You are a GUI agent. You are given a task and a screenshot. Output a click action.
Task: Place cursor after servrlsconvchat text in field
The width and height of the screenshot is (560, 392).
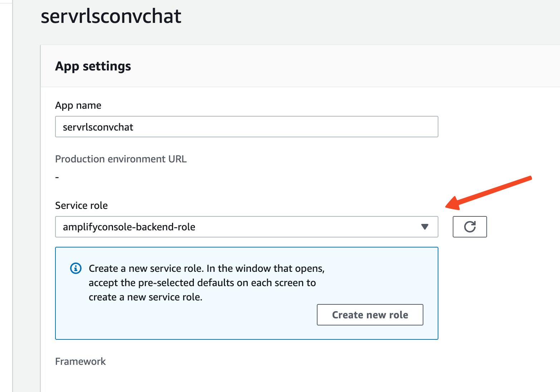[133, 127]
